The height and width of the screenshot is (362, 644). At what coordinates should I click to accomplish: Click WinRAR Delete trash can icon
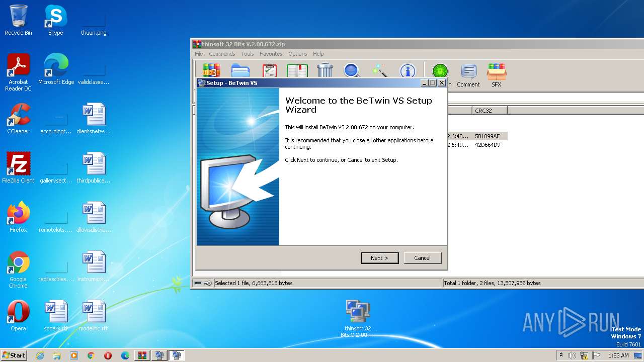coord(325,70)
